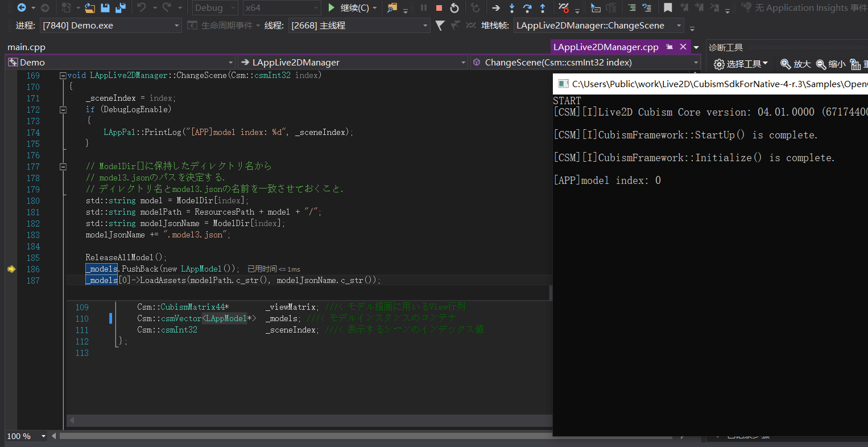The height and width of the screenshot is (447, 868).
Task: Navigate backward with the blue arrow
Action: pos(21,8)
